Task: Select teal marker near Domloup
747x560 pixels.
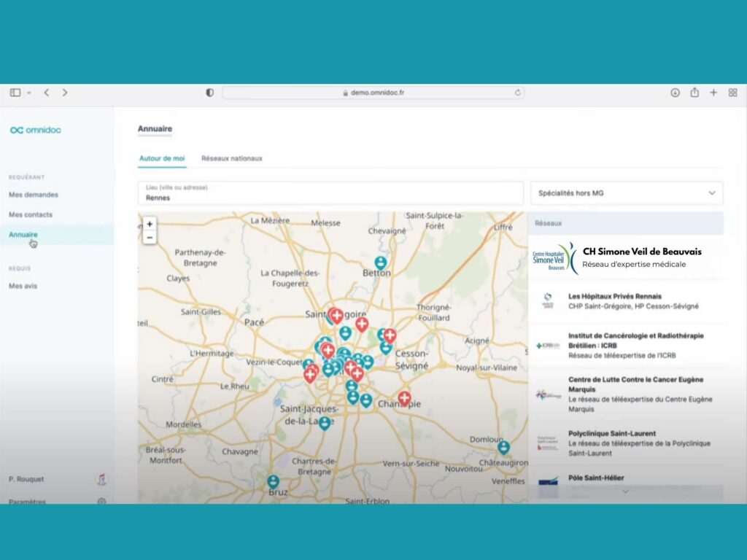Action: point(503,447)
